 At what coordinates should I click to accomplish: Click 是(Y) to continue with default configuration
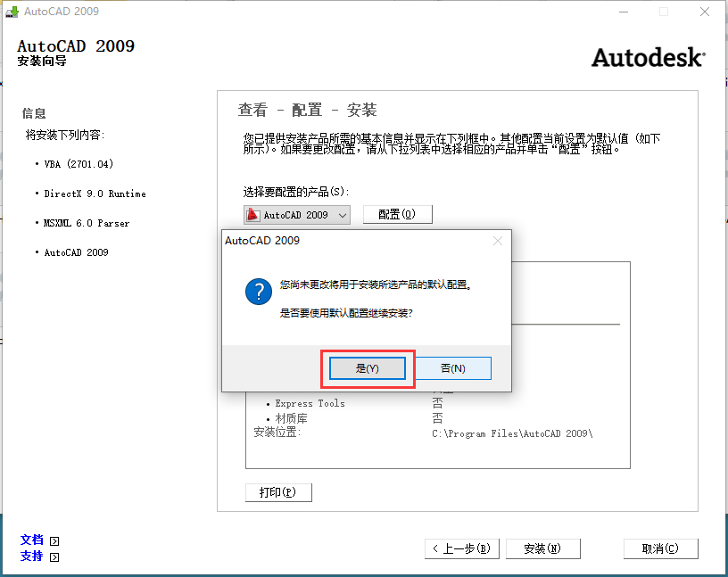point(368,368)
